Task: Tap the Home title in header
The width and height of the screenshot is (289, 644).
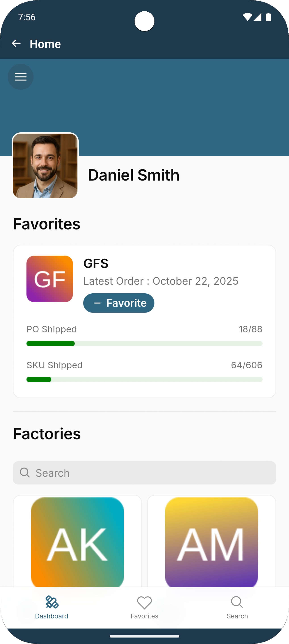Action: click(x=45, y=44)
